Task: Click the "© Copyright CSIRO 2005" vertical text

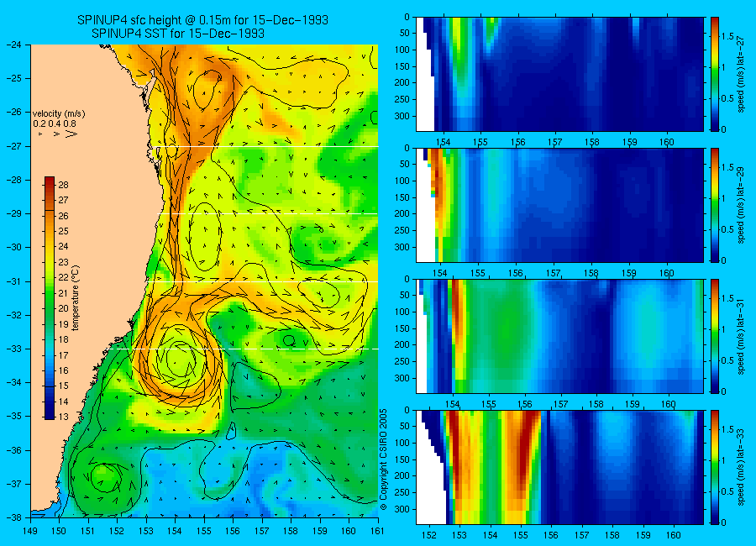Action: [x=384, y=459]
